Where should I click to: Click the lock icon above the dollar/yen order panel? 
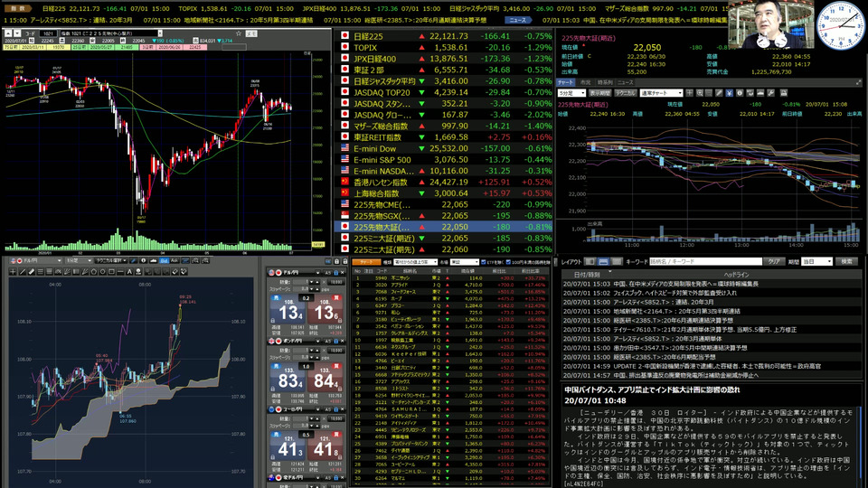coord(336,261)
